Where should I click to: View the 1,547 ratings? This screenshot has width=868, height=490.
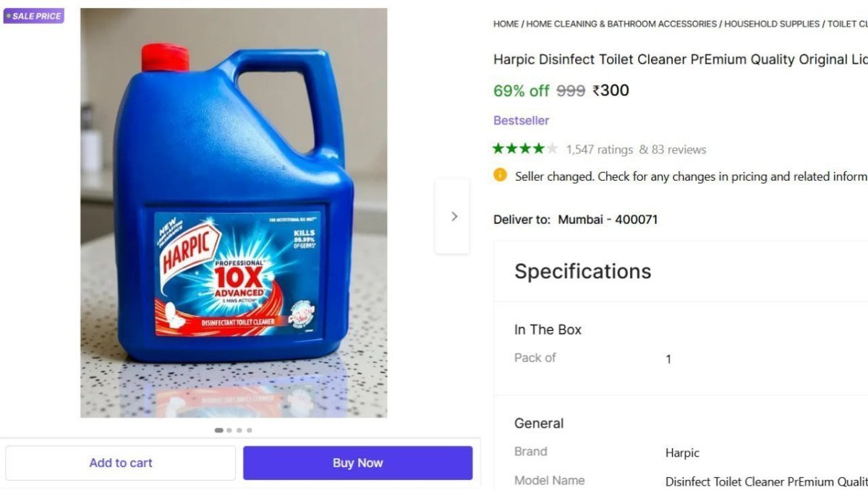coord(600,149)
